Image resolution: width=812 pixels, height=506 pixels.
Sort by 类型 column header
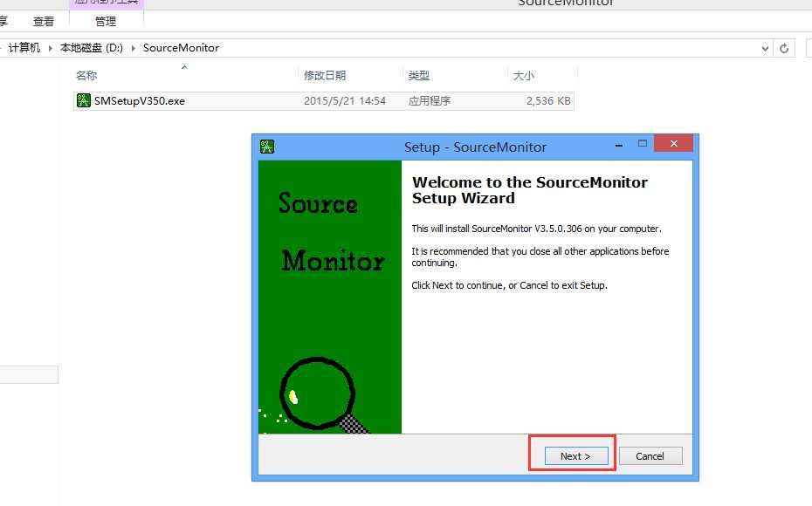[418, 76]
